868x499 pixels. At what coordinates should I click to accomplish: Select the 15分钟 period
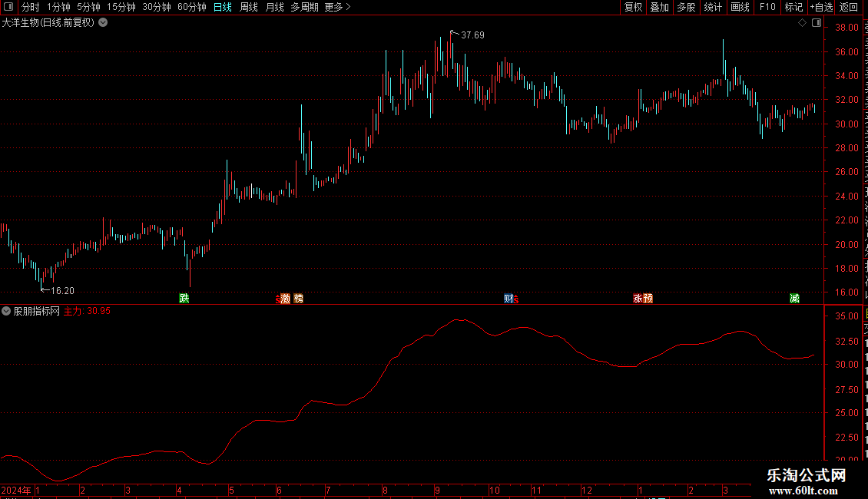[x=121, y=7]
